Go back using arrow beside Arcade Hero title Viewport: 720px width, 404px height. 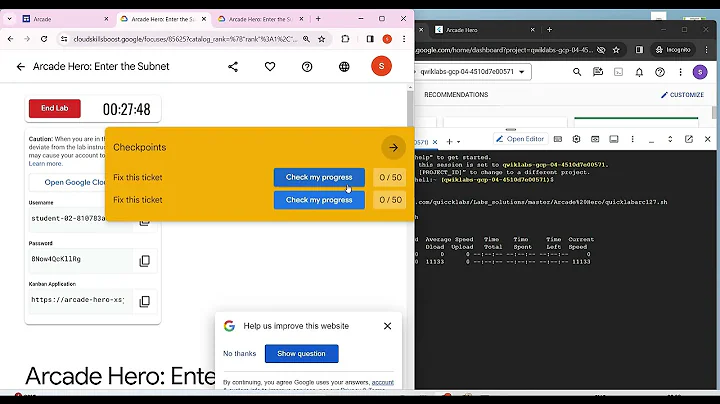(21, 67)
